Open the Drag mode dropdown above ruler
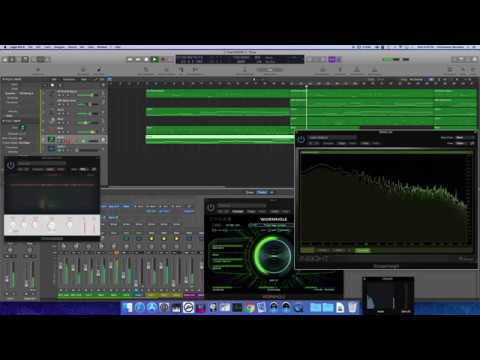The image size is (480, 360). [416, 79]
